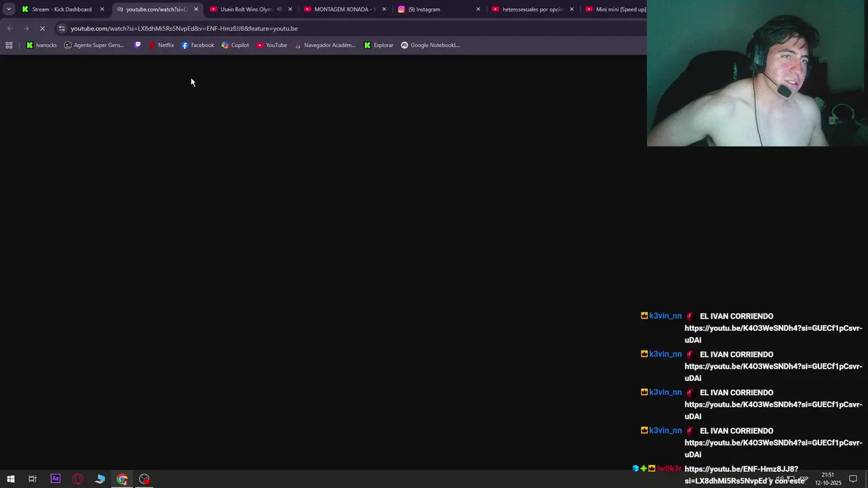Open Task View on the taskbar

click(32, 479)
